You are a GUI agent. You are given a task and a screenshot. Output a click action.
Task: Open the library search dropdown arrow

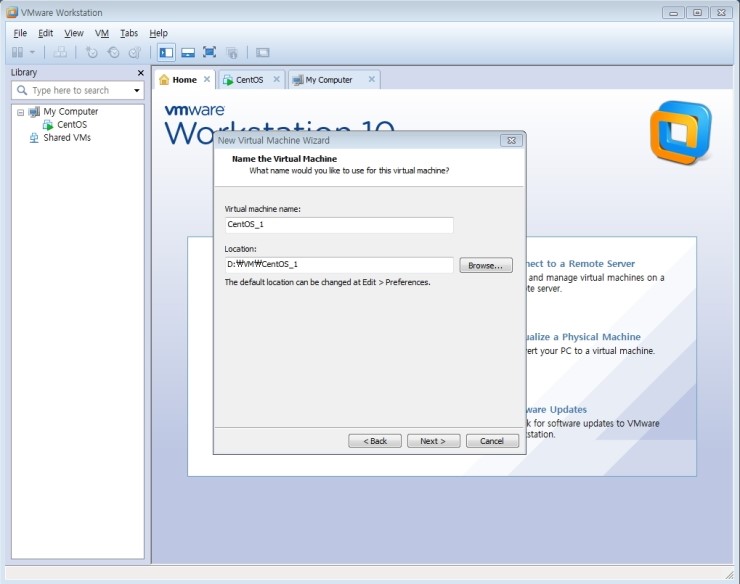137,90
